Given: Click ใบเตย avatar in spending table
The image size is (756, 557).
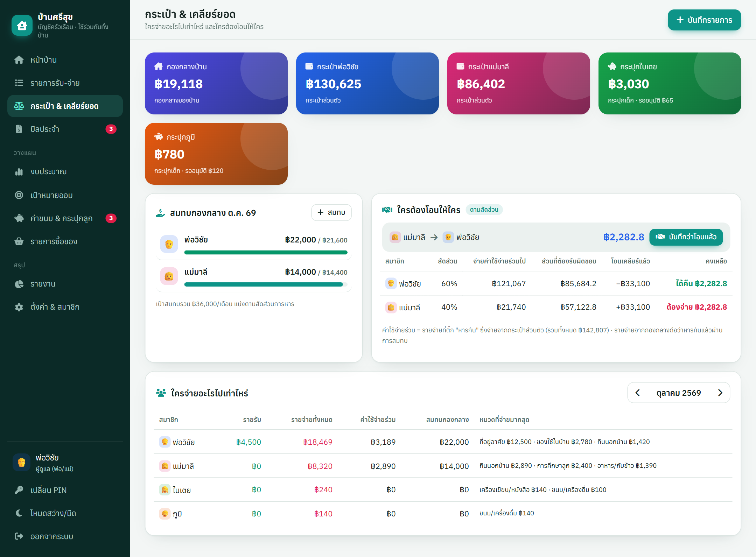Looking at the screenshot, I should click(x=164, y=490).
